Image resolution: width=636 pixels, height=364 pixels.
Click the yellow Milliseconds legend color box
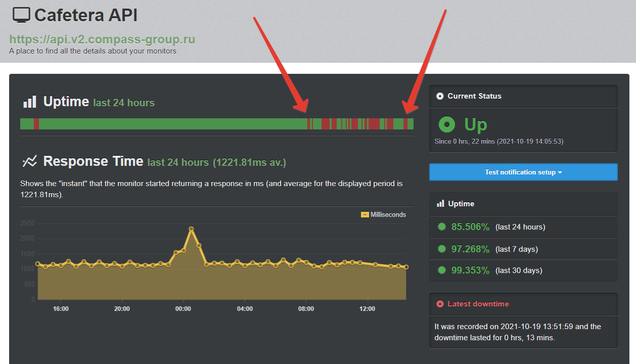[365, 215]
